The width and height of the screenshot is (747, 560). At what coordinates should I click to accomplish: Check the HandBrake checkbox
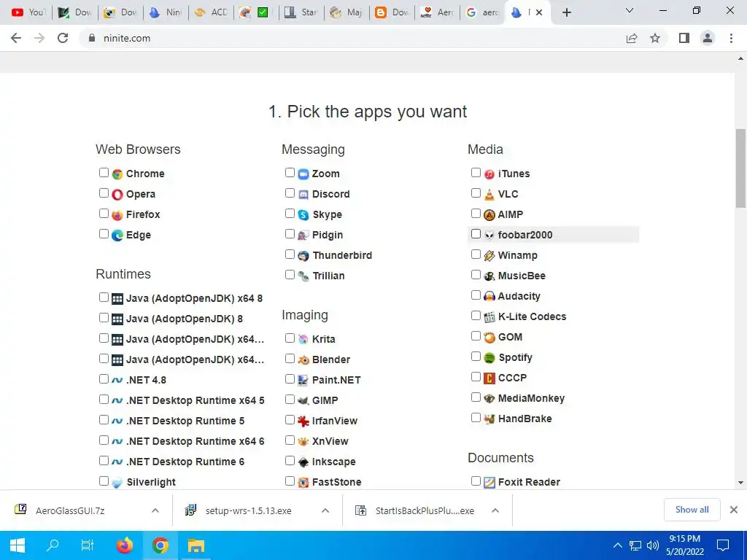(476, 418)
